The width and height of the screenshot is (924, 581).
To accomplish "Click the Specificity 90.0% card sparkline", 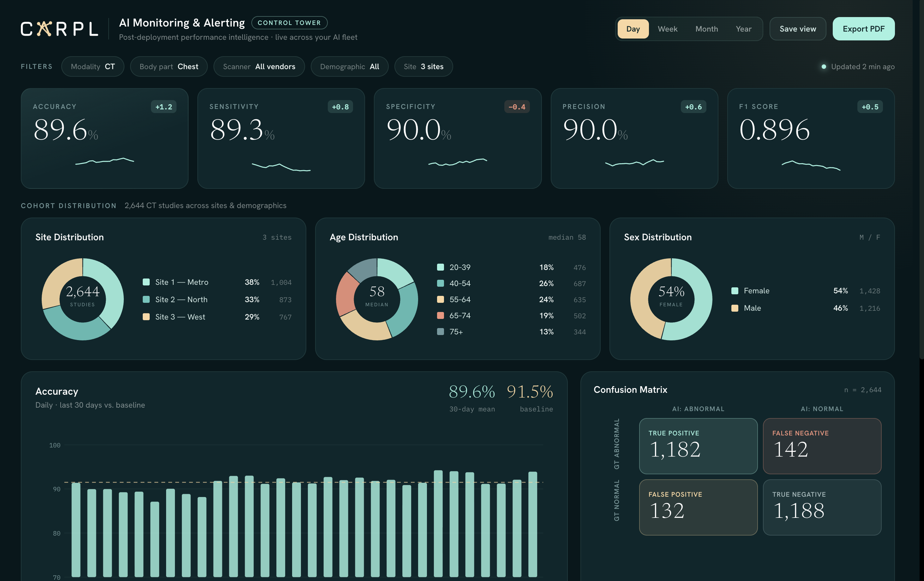I will pos(457,162).
